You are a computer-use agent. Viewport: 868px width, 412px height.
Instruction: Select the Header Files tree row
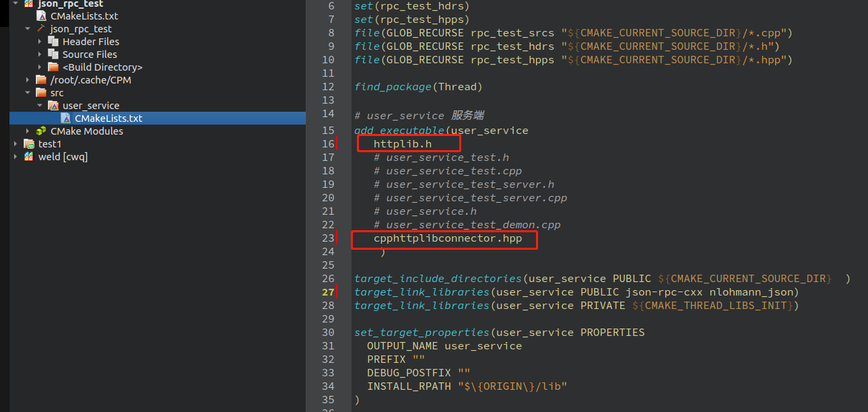point(158,41)
